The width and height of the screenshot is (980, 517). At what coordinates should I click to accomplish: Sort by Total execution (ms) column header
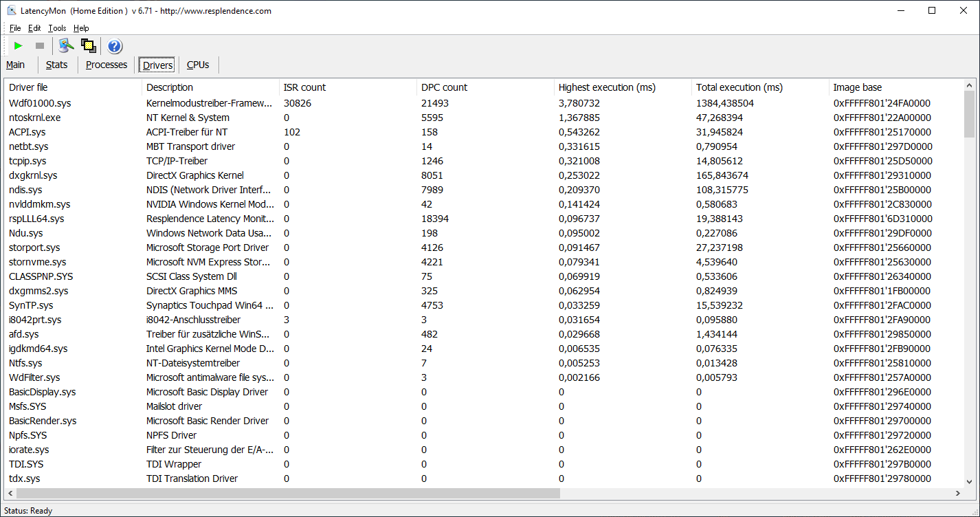(760, 87)
